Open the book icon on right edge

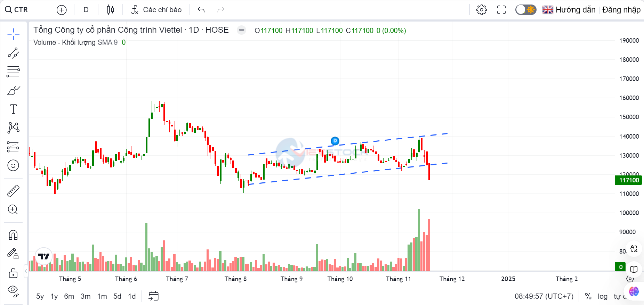pos(634,270)
